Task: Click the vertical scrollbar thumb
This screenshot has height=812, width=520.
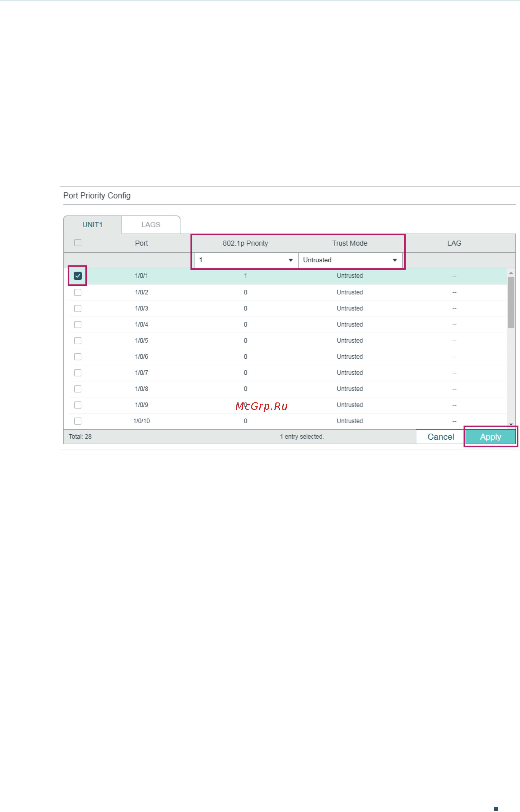Action: pyautogui.click(x=511, y=302)
